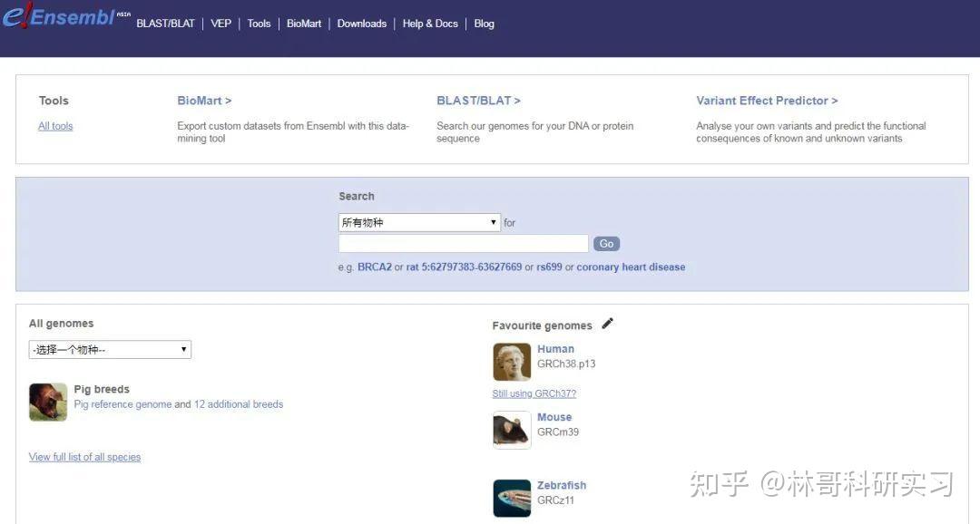Expand the -选择一个物种-- species selector
Screen dimensions: 980x524
[x=109, y=349]
